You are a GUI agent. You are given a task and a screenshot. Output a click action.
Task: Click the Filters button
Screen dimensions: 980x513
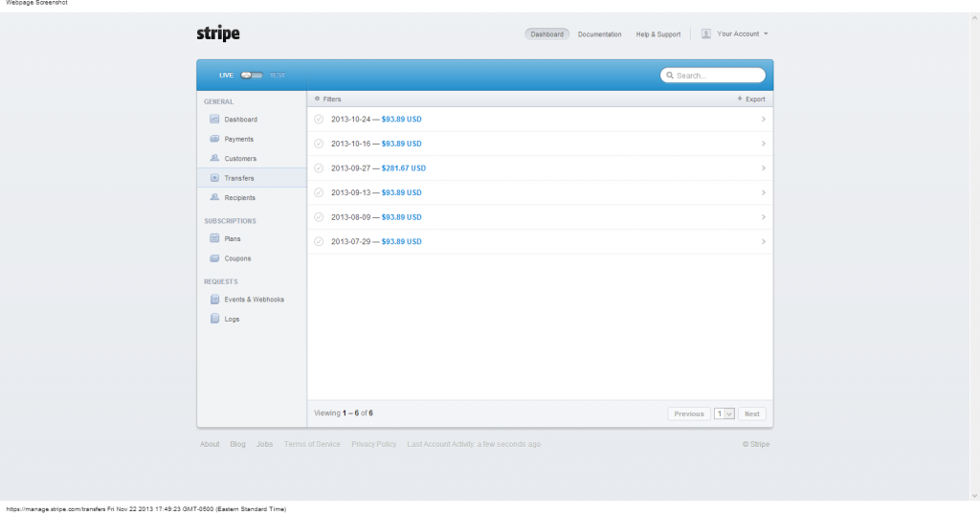tap(328, 99)
